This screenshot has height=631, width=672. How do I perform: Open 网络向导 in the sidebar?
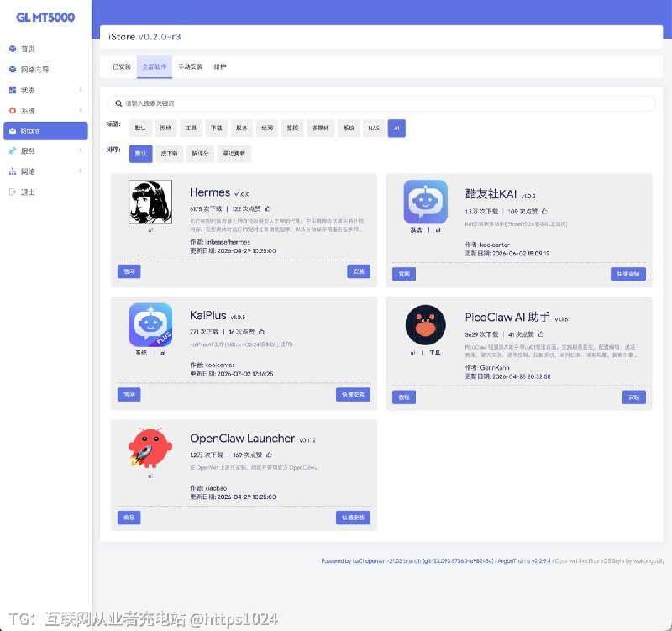point(45,70)
